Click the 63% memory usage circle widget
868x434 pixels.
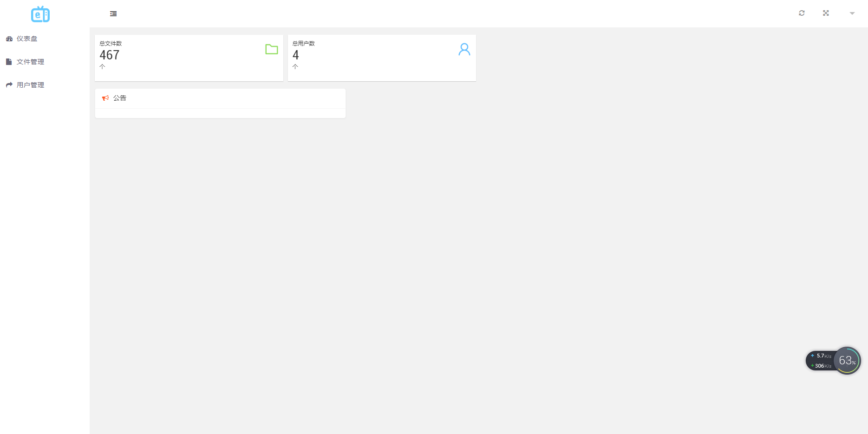[847, 361]
